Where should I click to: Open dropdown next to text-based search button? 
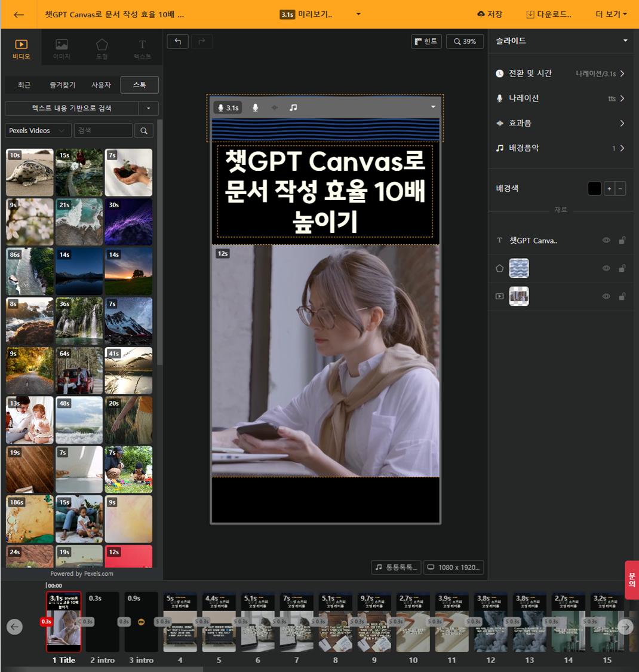coord(149,108)
